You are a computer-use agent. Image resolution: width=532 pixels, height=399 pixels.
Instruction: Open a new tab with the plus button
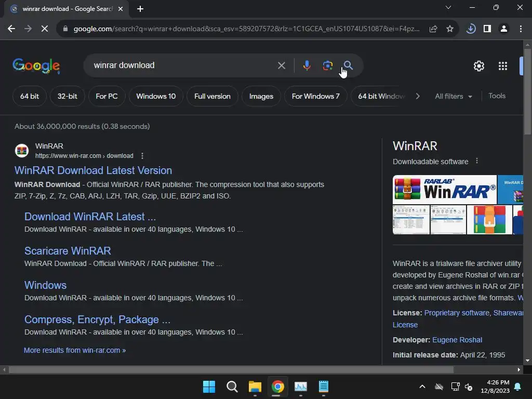(140, 9)
